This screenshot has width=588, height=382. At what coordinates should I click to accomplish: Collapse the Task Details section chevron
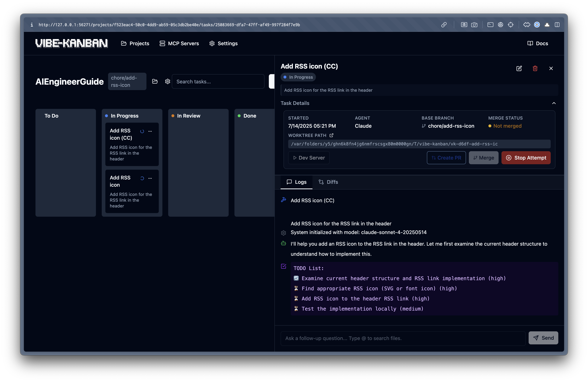click(554, 103)
